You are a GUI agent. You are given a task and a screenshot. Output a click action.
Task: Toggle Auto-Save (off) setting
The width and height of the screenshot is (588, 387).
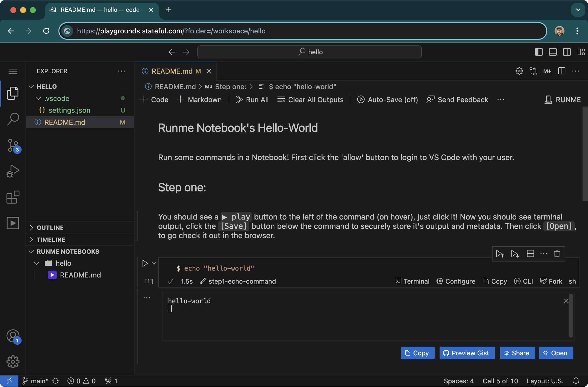tap(388, 100)
